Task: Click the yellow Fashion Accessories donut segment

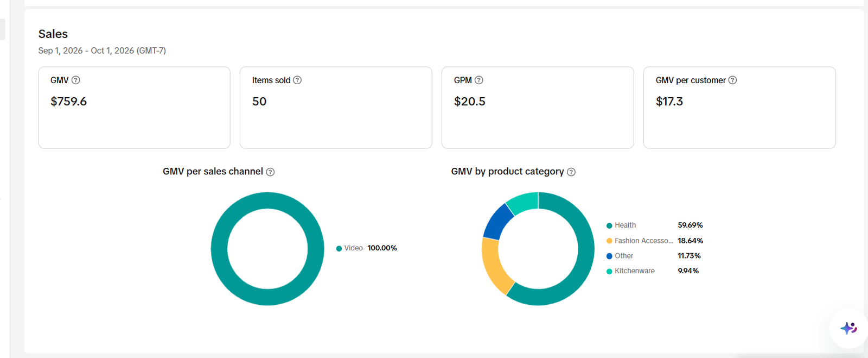Action: pos(494,265)
